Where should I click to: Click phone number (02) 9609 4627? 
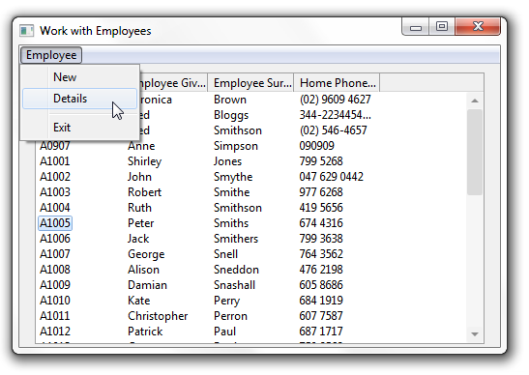pos(335,99)
